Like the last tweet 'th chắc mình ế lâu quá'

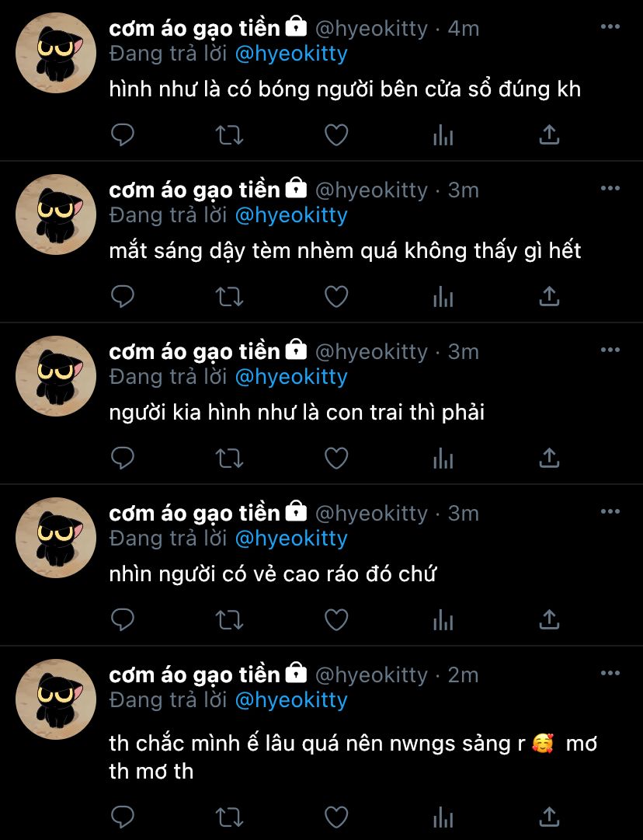336,817
